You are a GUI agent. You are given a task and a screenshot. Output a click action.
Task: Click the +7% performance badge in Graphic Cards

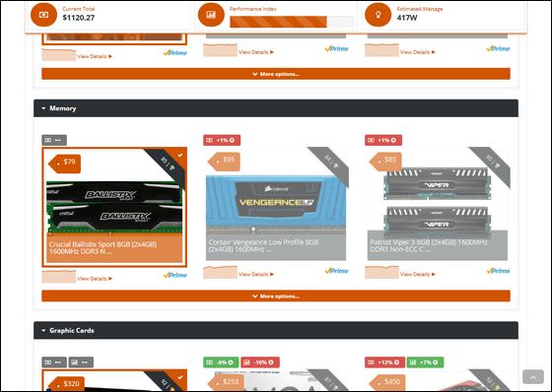(x=425, y=362)
